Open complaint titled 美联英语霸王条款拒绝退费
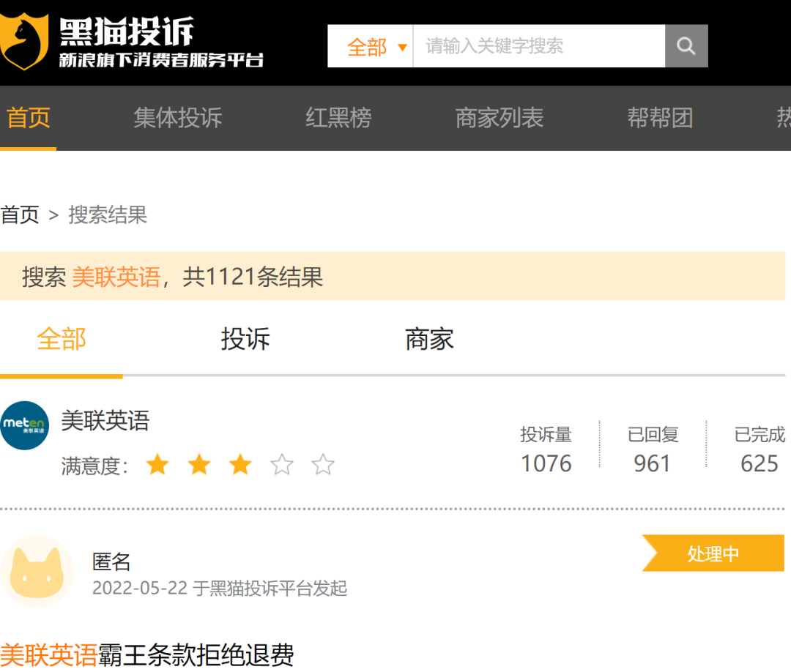This screenshot has height=672, width=791. pyautogui.click(x=147, y=654)
